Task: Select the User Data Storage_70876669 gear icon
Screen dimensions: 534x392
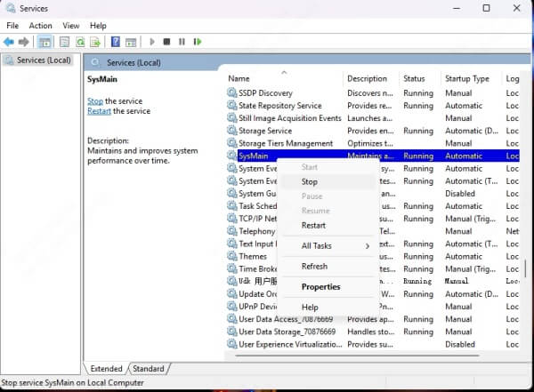Action: pos(232,331)
